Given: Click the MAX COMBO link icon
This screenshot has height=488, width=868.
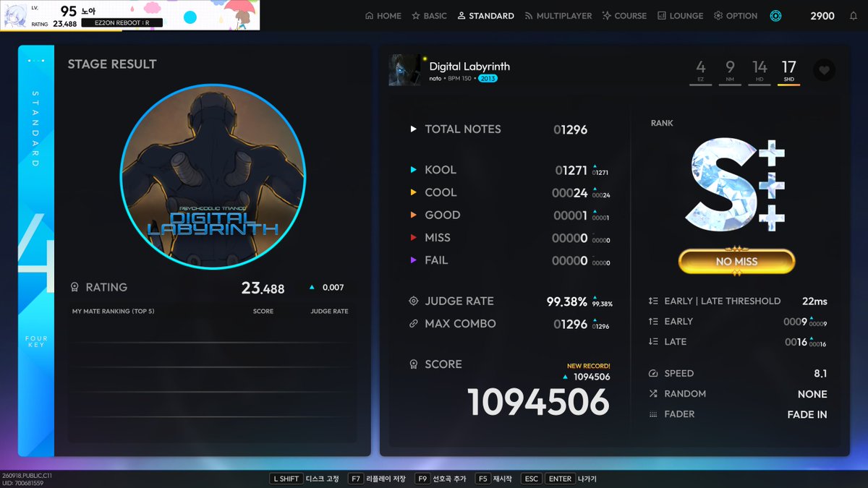Looking at the screenshot, I should [414, 324].
